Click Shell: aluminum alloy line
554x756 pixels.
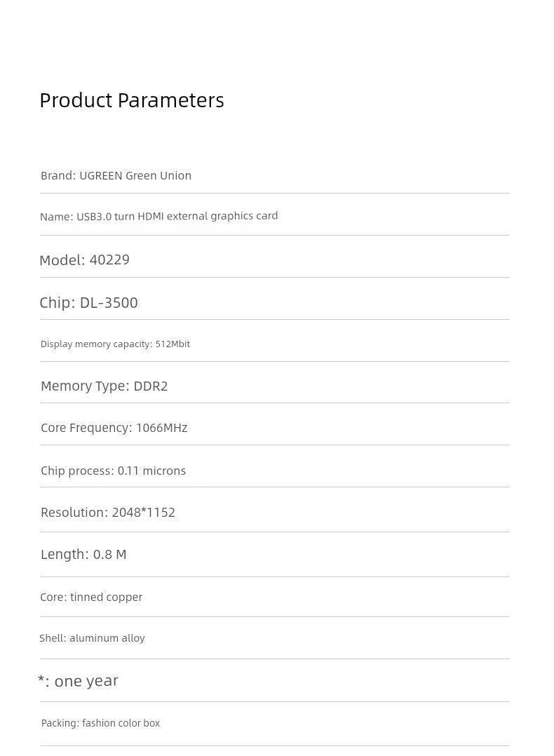[x=92, y=638]
